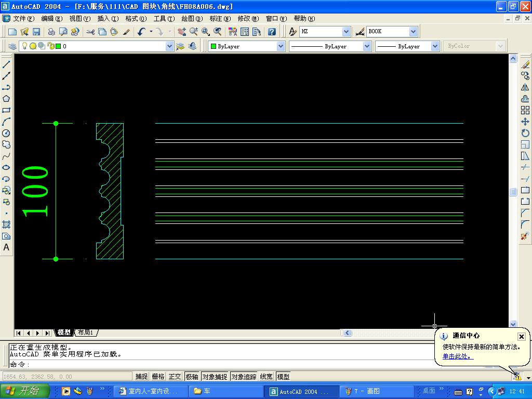The image size is (532, 399).
Task: Click the Save icon in toolbar
Action: point(36,32)
